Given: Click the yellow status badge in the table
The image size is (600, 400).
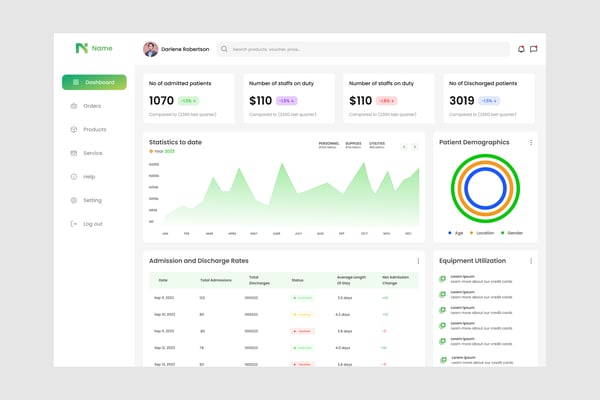Looking at the screenshot, I should click(302, 315).
